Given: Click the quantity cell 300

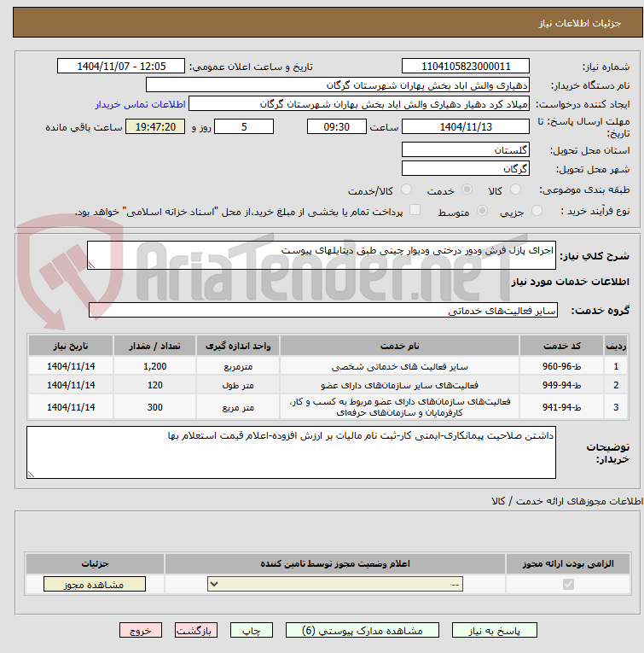Looking at the screenshot, I should [x=154, y=407].
